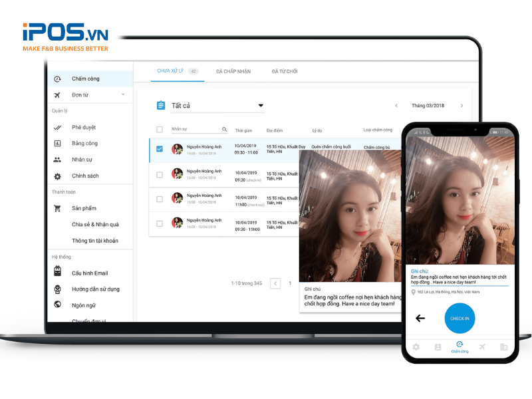This screenshot has width=532, height=399.
Task: Check the second row's checkbox
Action: click(159, 174)
